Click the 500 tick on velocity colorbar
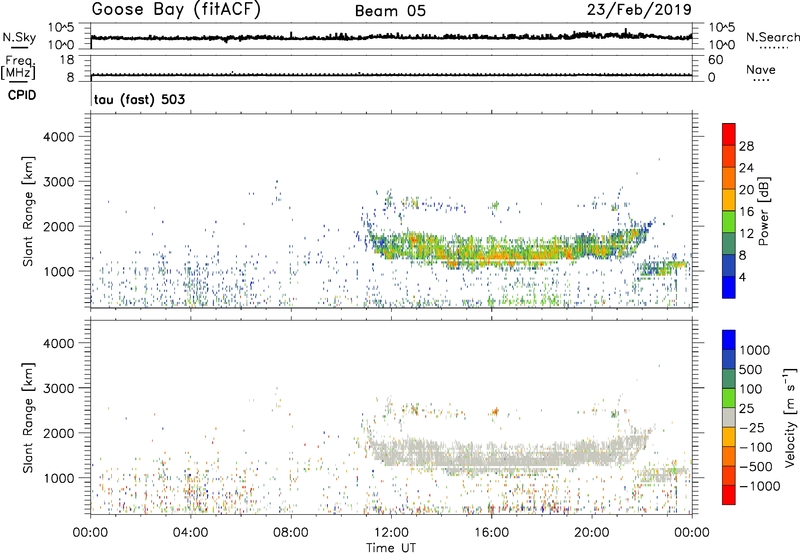The width and height of the screenshot is (800, 554). click(751, 369)
